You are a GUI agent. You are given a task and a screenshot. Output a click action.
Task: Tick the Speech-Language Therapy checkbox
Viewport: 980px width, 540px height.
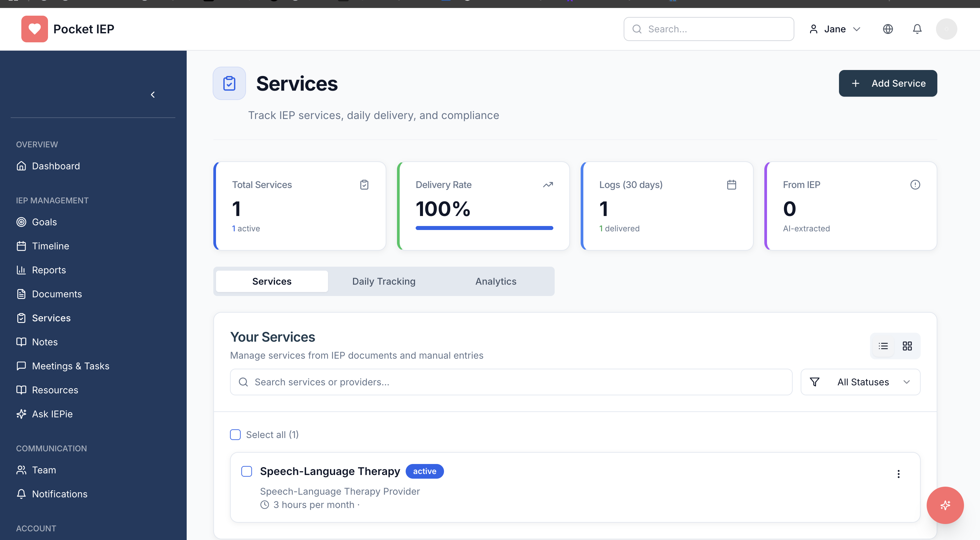[x=247, y=471]
